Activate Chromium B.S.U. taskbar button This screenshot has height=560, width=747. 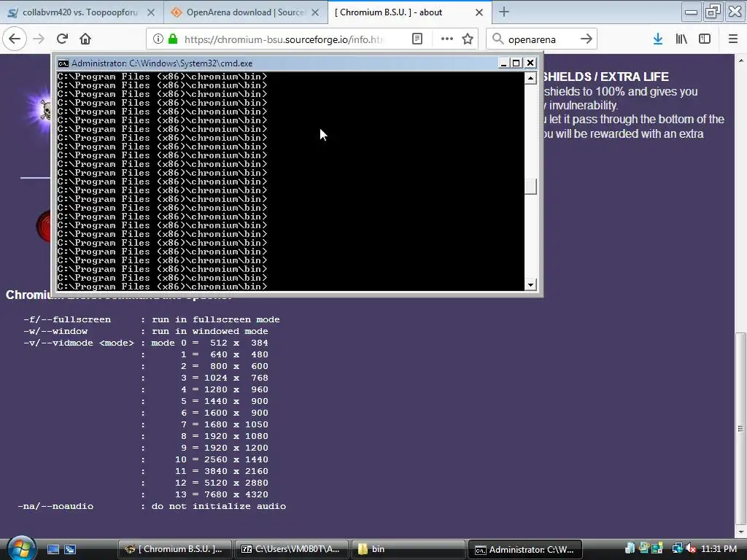pos(174,549)
